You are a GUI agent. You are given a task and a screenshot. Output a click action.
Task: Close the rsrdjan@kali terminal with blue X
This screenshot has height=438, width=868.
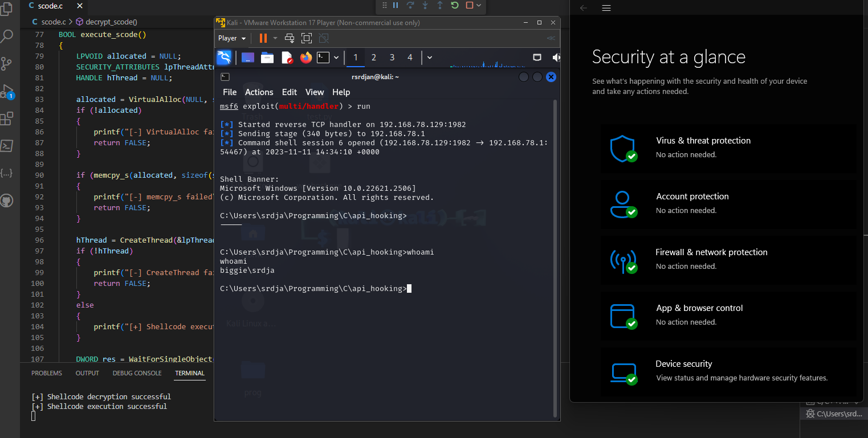coord(551,77)
